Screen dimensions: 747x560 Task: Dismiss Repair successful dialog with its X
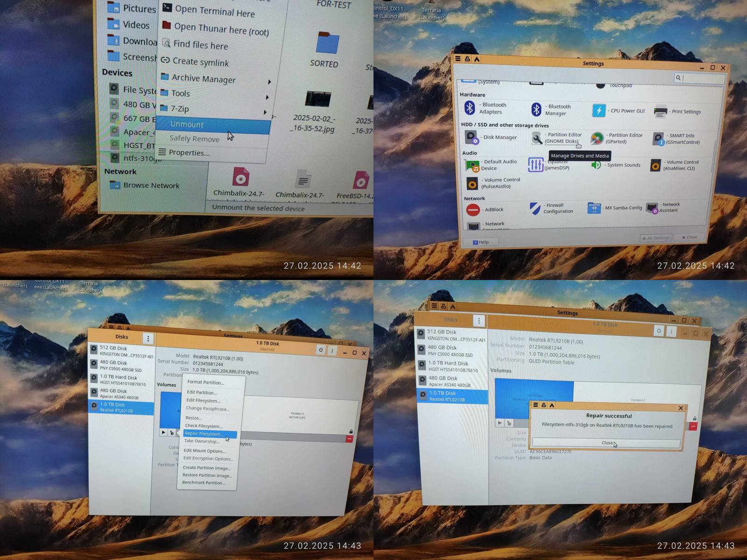(681, 408)
